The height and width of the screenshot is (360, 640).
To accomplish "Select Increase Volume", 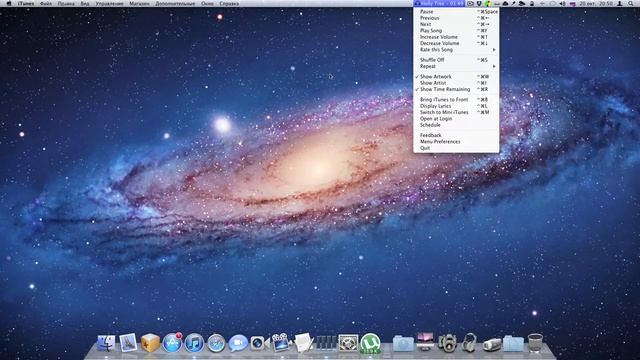I will tap(456, 37).
